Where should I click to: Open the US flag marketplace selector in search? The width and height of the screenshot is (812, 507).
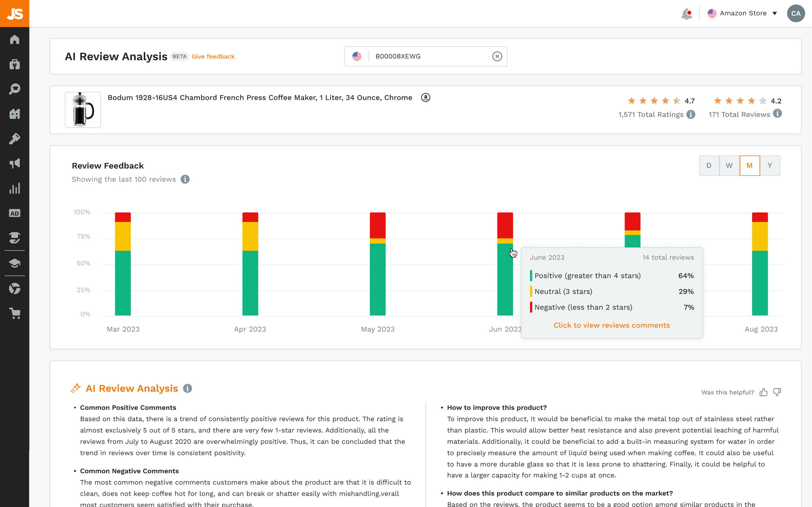tap(357, 56)
